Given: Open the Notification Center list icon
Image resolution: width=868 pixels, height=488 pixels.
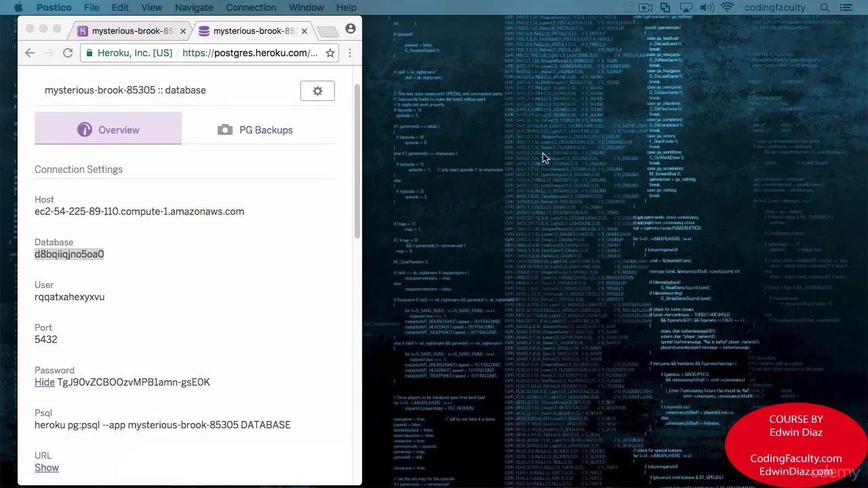Looking at the screenshot, I should point(846,7).
